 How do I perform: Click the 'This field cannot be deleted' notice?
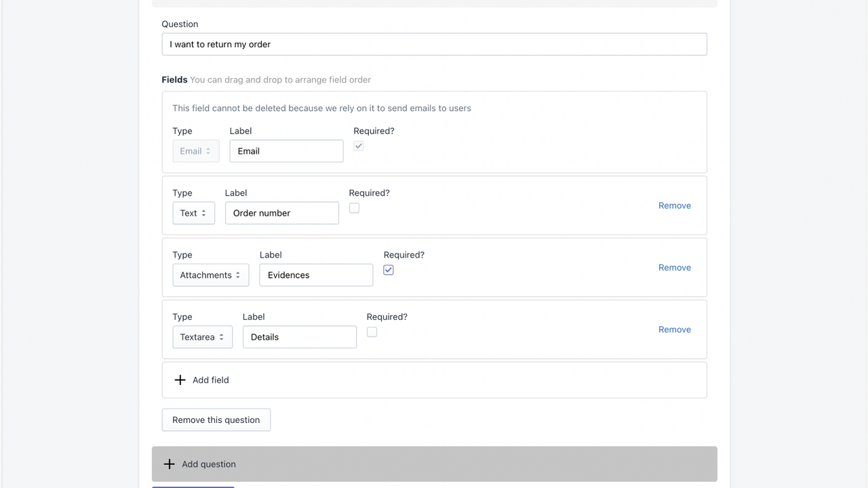pyautogui.click(x=321, y=108)
